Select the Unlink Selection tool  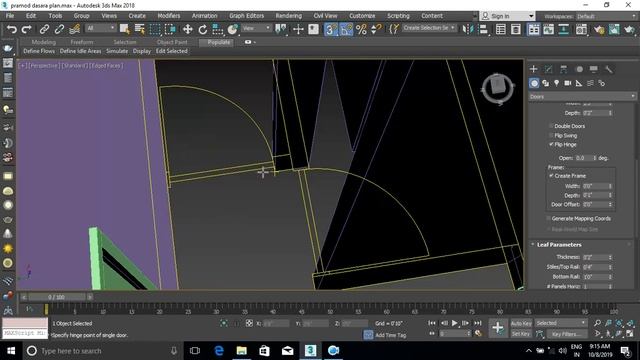59,29
